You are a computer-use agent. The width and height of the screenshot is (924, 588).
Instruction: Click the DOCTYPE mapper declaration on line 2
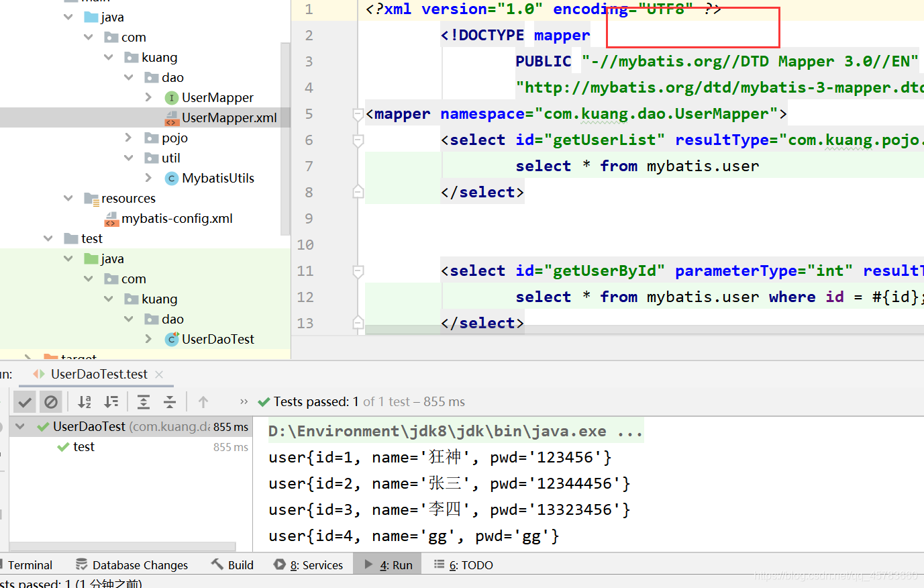(x=515, y=35)
